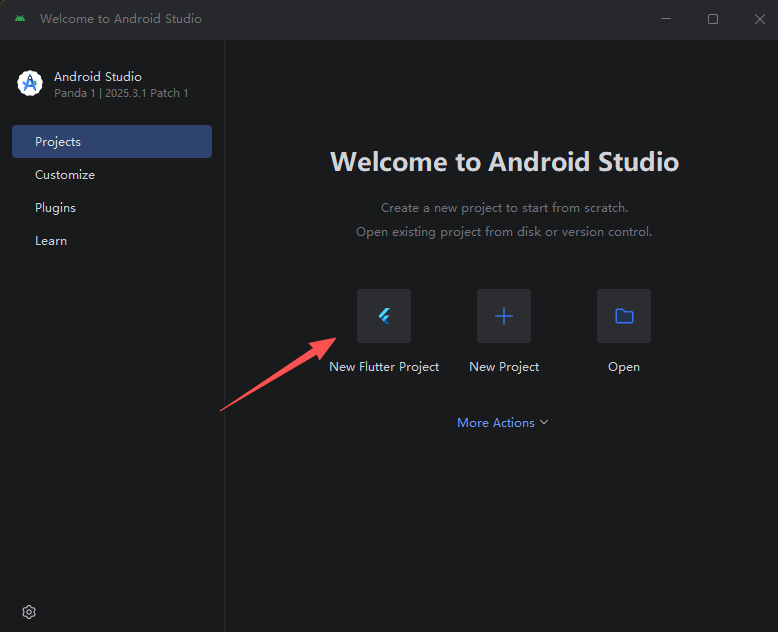Click the Open folder icon
778x632 pixels.
(x=624, y=316)
